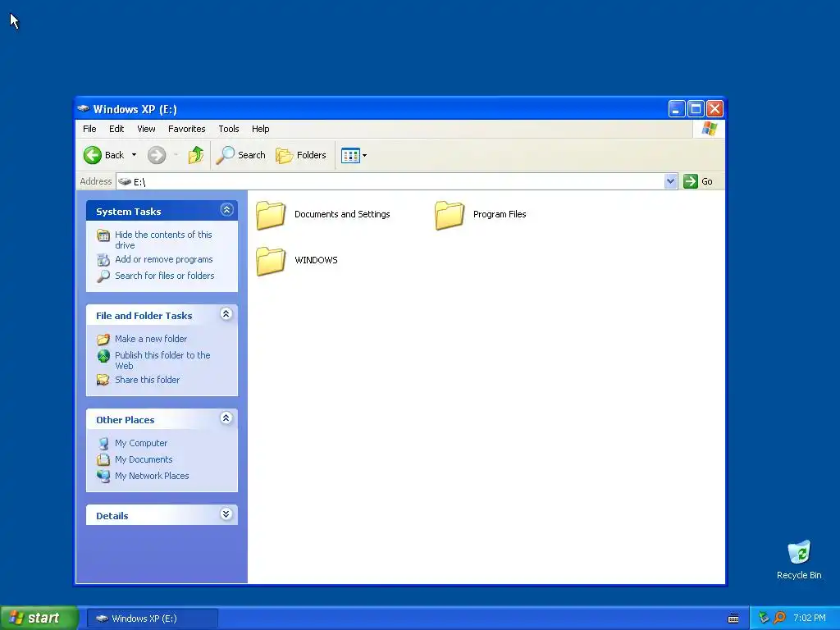Select the Recycle Bin desktop icon
The width and height of the screenshot is (840, 630).
(799, 553)
